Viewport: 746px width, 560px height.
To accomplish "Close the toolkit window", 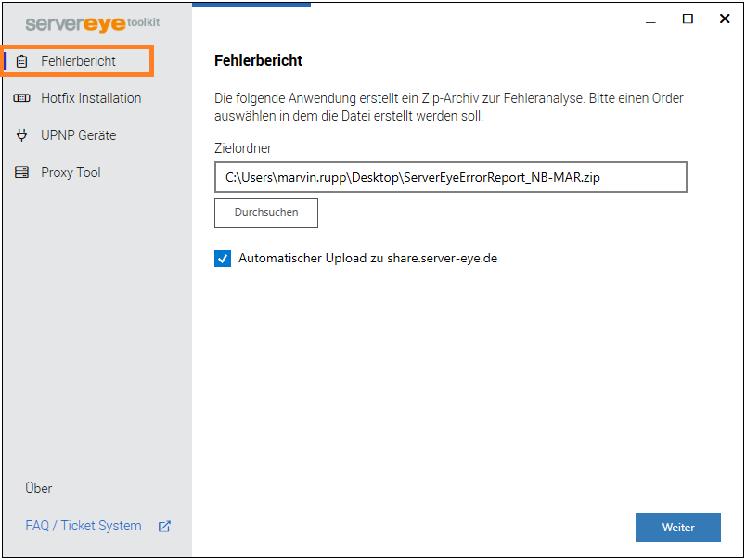I will (725, 19).
